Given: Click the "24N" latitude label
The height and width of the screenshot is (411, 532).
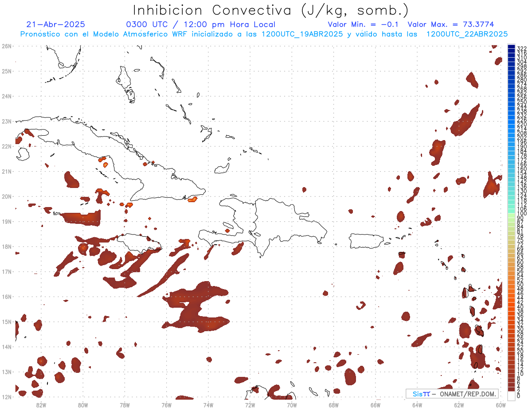Looking at the screenshot, I should 6,96.
